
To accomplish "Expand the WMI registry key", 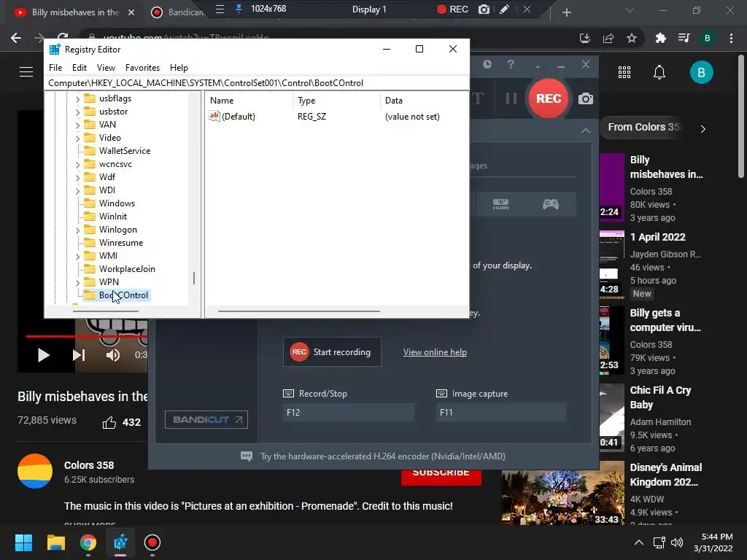I will point(77,256).
